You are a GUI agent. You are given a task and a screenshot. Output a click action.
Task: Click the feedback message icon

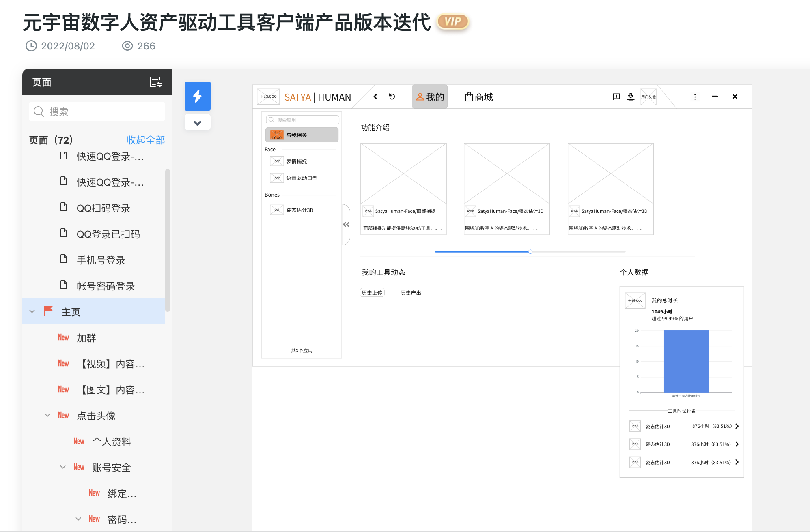pyautogui.click(x=616, y=97)
